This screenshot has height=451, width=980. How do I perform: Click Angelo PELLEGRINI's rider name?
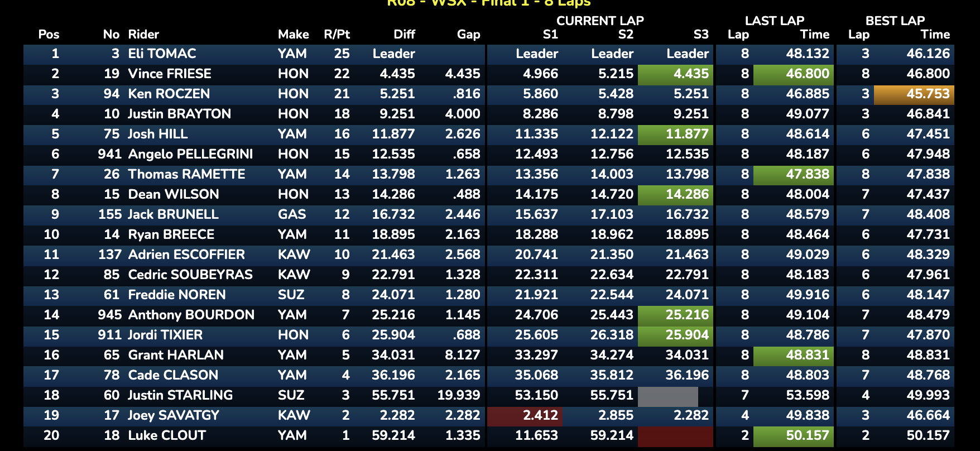(x=190, y=154)
